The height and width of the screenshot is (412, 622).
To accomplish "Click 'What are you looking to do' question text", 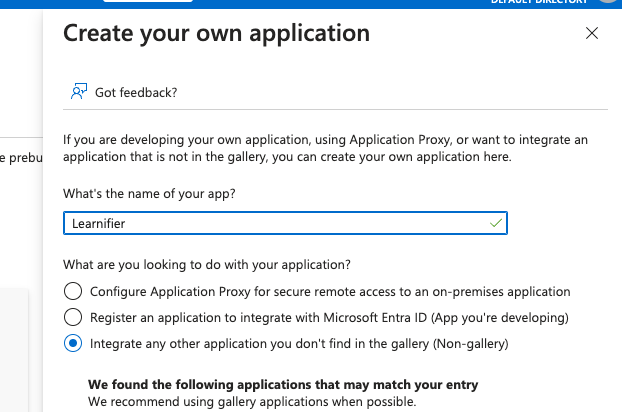I will tap(207, 264).
